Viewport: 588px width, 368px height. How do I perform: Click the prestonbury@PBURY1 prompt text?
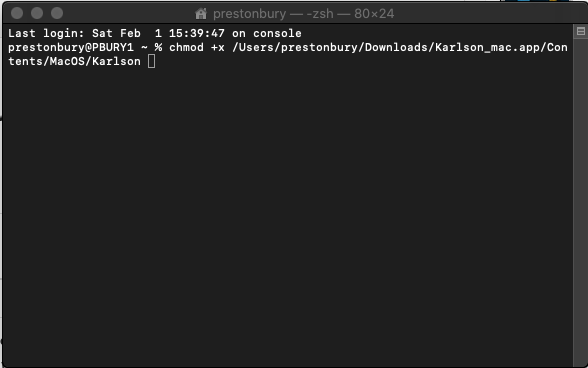71,48
